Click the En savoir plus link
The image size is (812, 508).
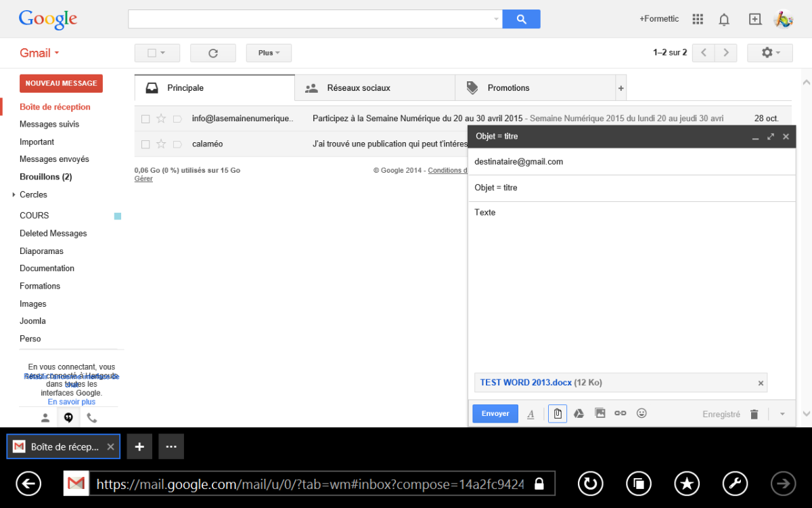71,402
